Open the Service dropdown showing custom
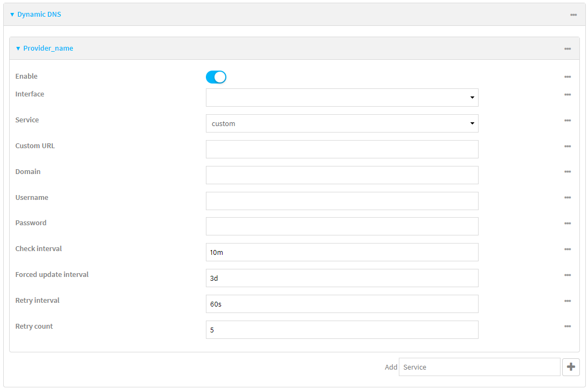The width and height of the screenshot is (588, 389). (342, 123)
